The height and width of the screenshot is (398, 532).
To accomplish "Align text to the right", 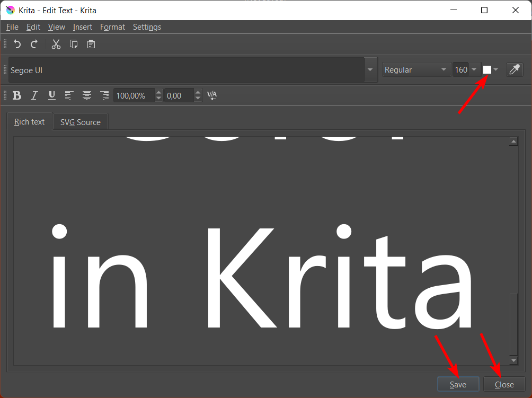I will click(x=104, y=96).
